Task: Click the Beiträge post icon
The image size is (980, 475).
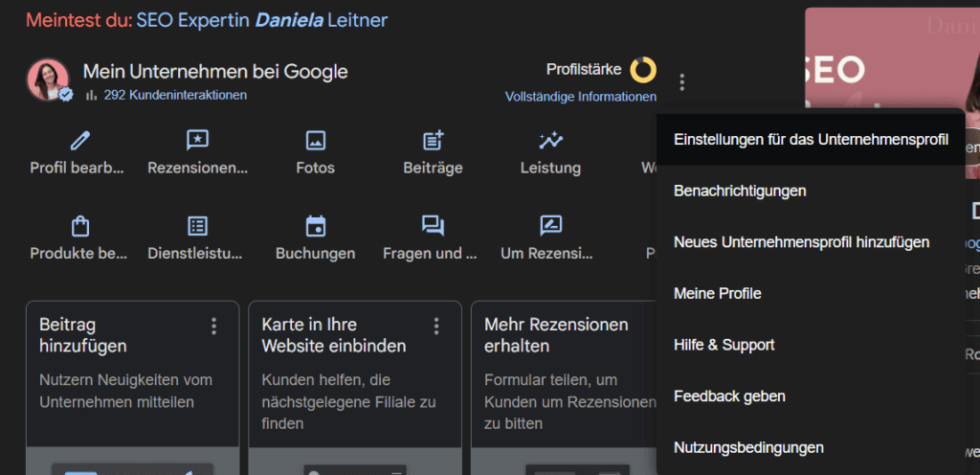Action: coord(434,140)
